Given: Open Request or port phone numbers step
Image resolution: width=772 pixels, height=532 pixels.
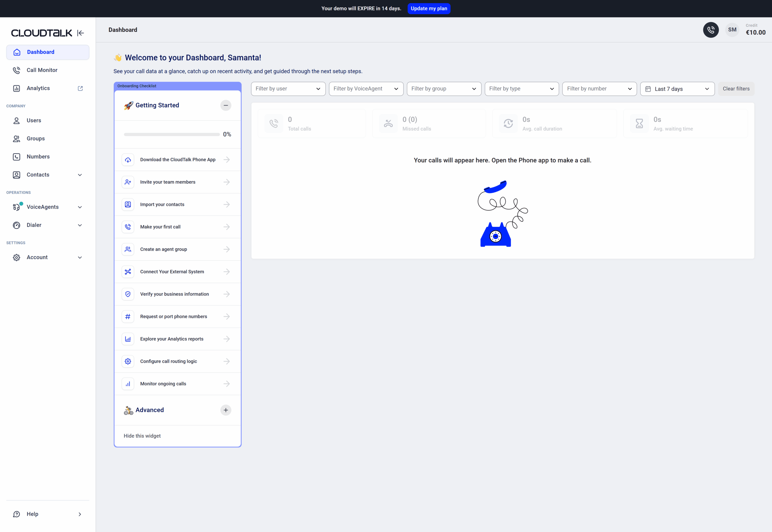Looking at the screenshot, I should [x=178, y=316].
